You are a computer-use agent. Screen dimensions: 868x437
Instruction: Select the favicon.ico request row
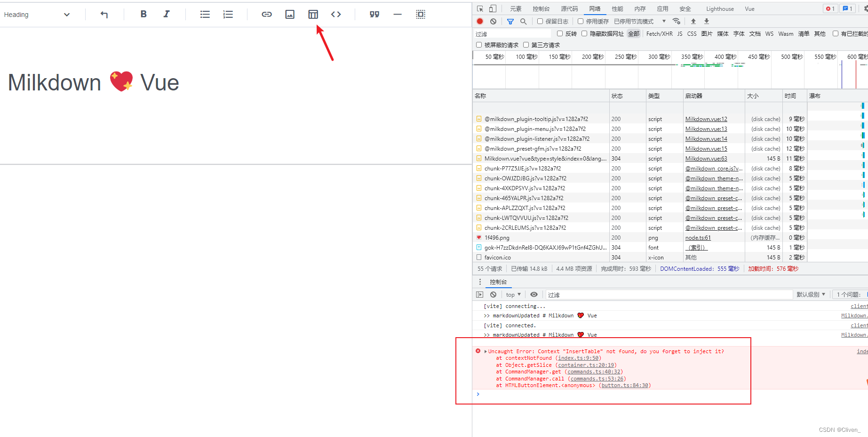coord(640,258)
